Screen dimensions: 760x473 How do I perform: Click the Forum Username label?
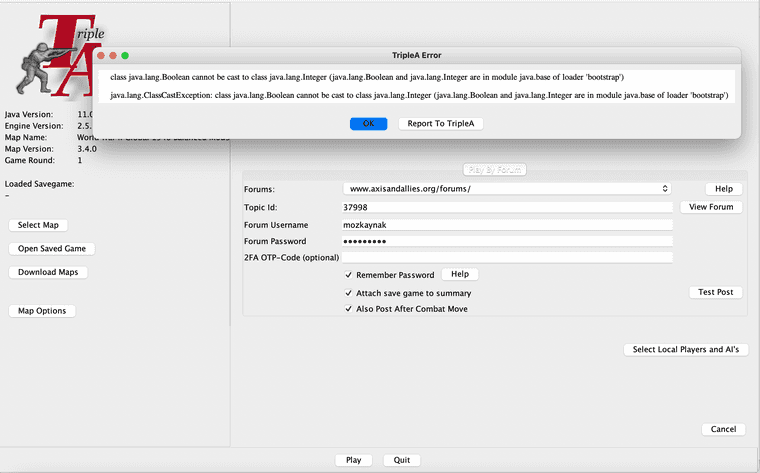pos(276,225)
